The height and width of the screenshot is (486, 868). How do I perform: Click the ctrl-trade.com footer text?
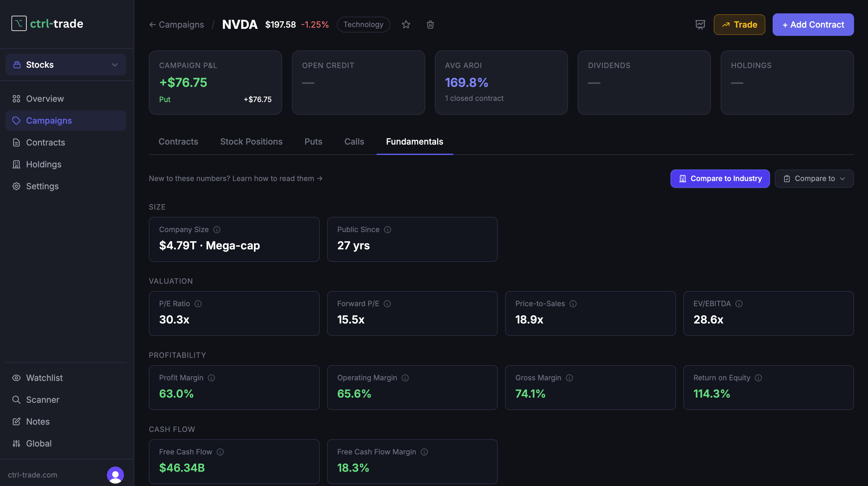click(x=33, y=475)
